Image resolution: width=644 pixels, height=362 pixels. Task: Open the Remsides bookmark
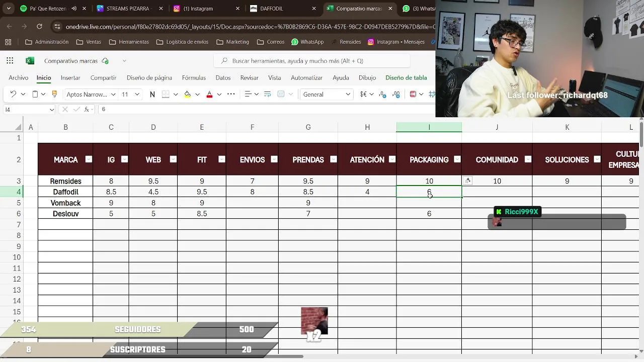(x=345, y=42)
